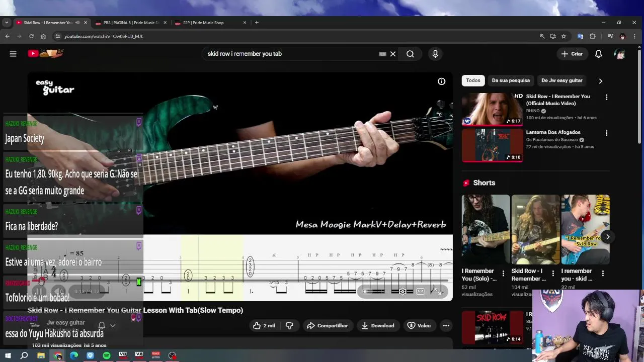644x362 pixels.
Task: Show more Shorts with the next arrow
Action: [x=608, y=237]
